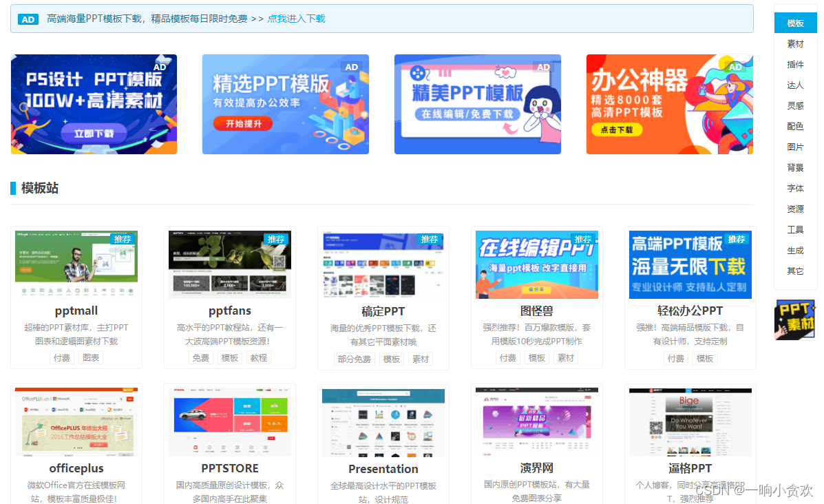Click the 推荐 badge on the 轻松办公PPT card
The image size is (824, 504).
pos(735,239)
